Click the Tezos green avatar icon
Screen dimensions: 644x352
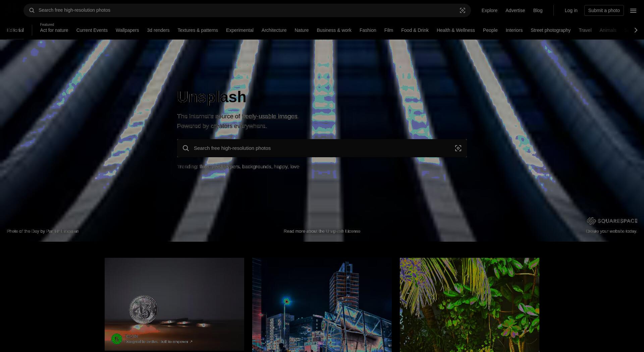[116, 339]
